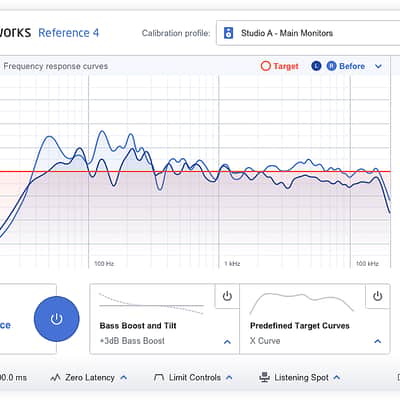Click the Listening Spot label
Image resolution: width=400 pixels, height=400 pixels.
(301, 378)
